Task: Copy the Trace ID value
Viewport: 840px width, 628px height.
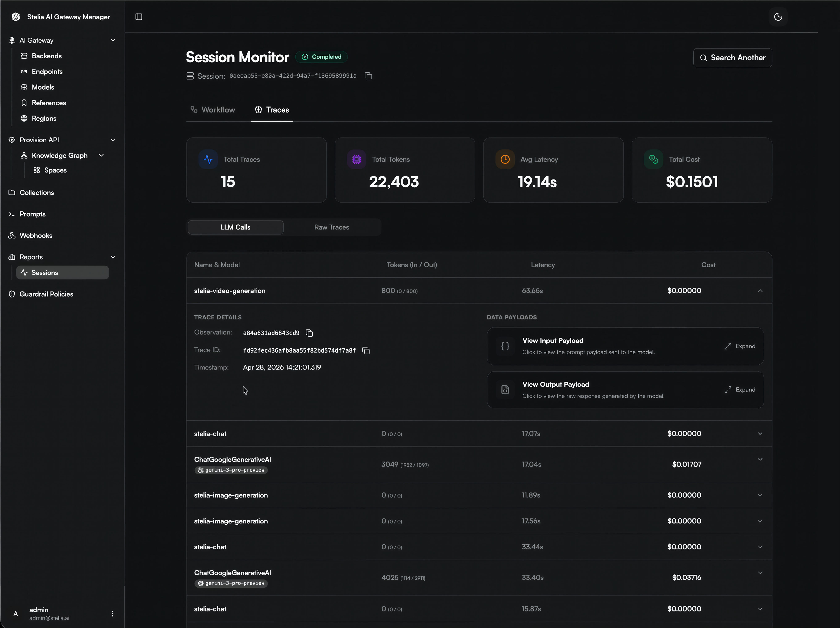Action: (x=366, y=350)
